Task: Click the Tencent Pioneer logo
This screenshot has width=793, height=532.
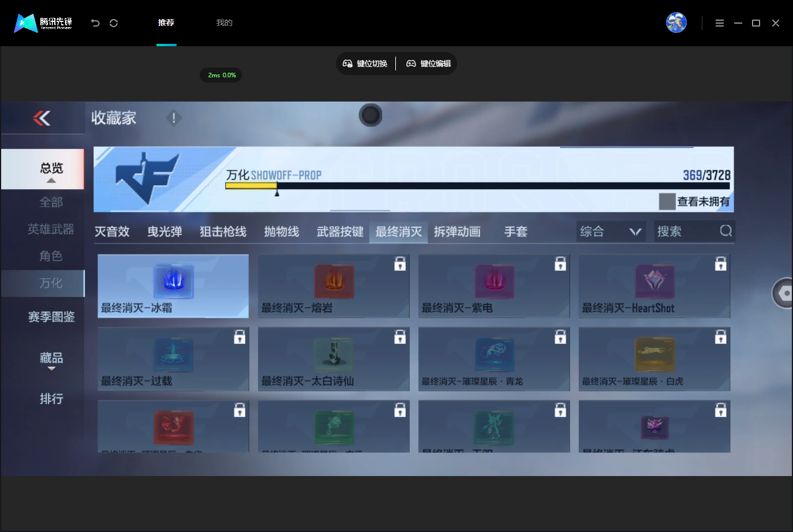Action: pyautogui.click(x=43, y=23)
